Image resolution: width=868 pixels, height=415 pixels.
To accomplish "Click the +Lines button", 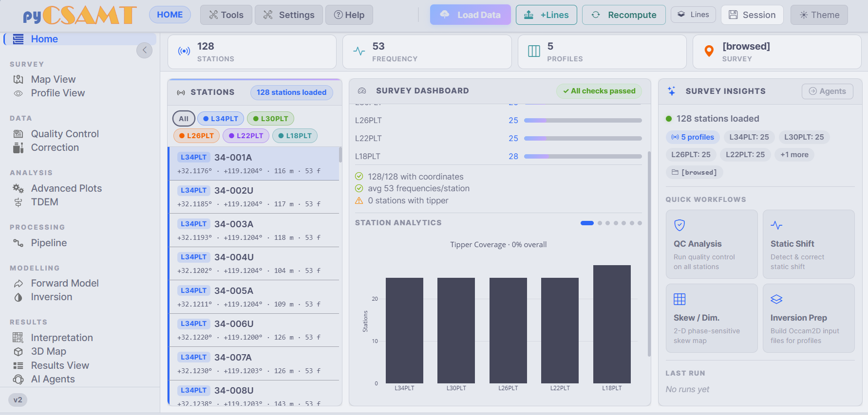I will tap(547, 15).
